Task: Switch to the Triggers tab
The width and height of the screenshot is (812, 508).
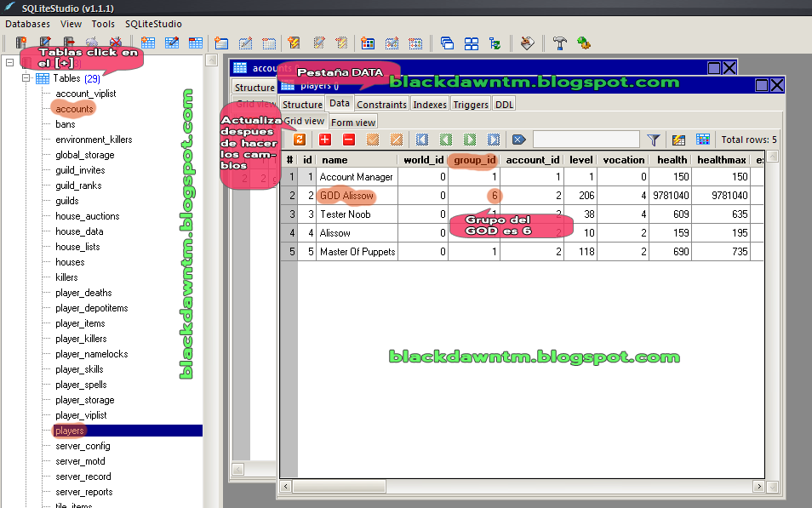Action: tap(470, 104)
